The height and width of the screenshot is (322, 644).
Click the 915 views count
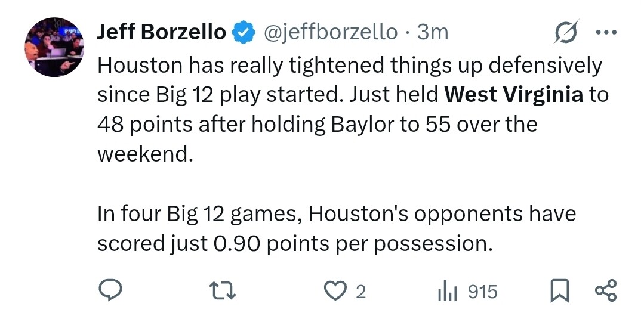tap(482, 292)
